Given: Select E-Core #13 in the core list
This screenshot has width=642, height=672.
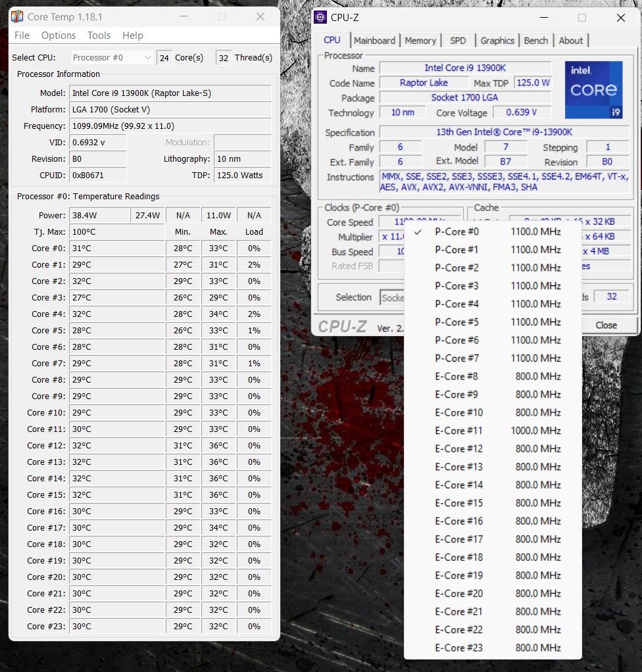Looking at the screenshot, I should 493,467.
